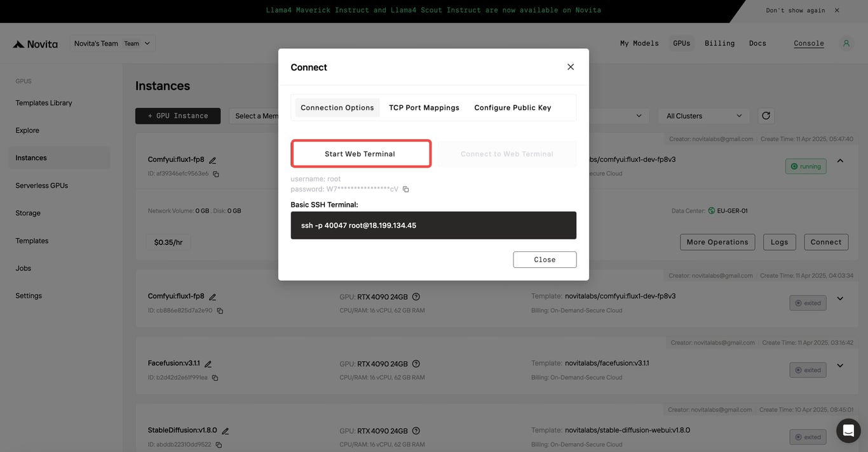Dismiss the Llama4 announcement banner X
This screenshot has width=868, height=452.
pyautogui.click(x=837, y=10)
